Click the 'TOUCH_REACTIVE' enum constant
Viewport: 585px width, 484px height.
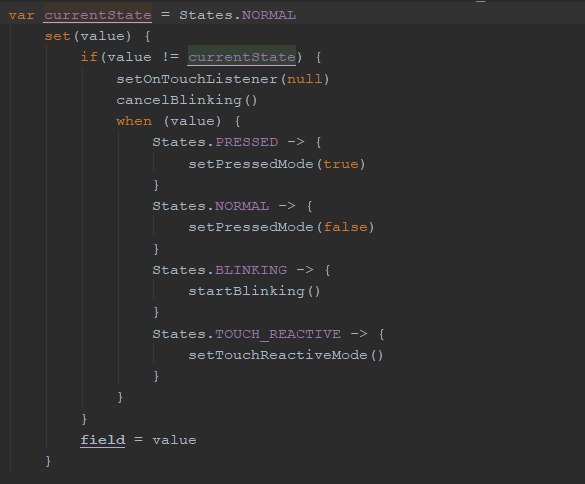278,334
